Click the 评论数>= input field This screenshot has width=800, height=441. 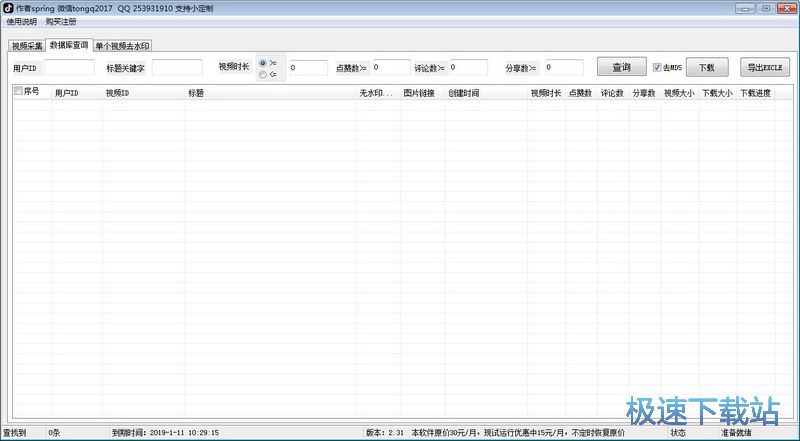[467, 68]
